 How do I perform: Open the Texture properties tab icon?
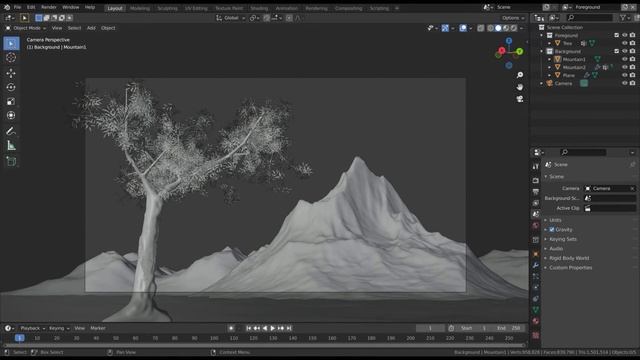pyautogui.click(x=536, y=335)
